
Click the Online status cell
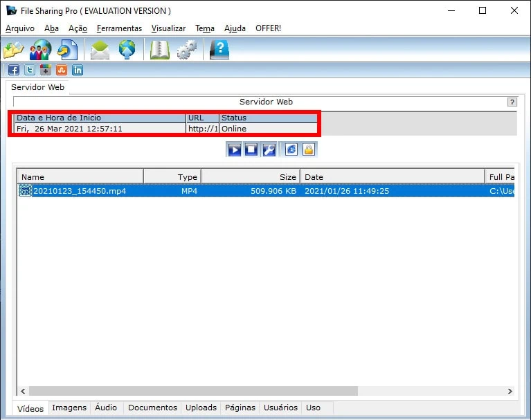point(268,129)
